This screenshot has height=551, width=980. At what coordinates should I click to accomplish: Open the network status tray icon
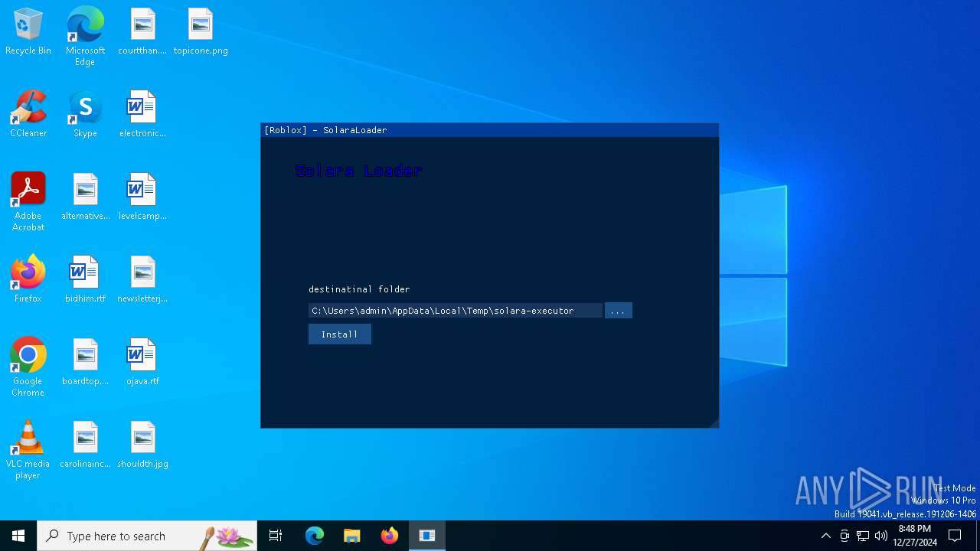(863, 536)
